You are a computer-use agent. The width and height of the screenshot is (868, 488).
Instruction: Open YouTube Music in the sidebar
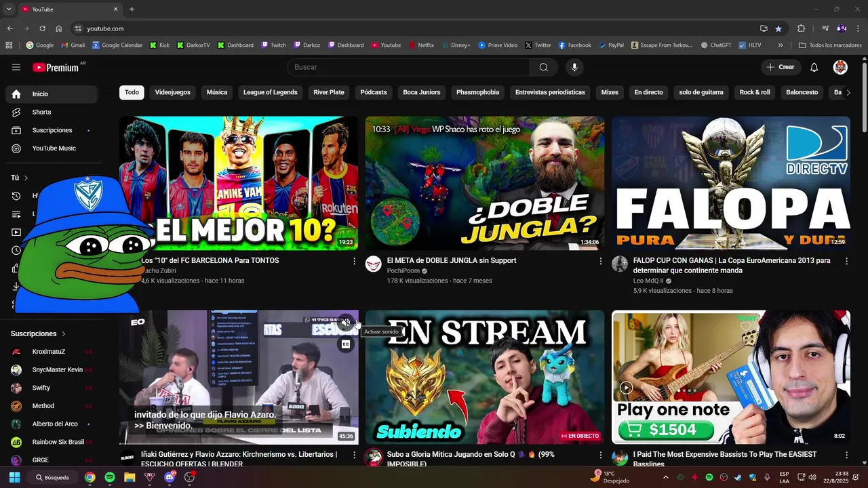click(x=52, y=148)
